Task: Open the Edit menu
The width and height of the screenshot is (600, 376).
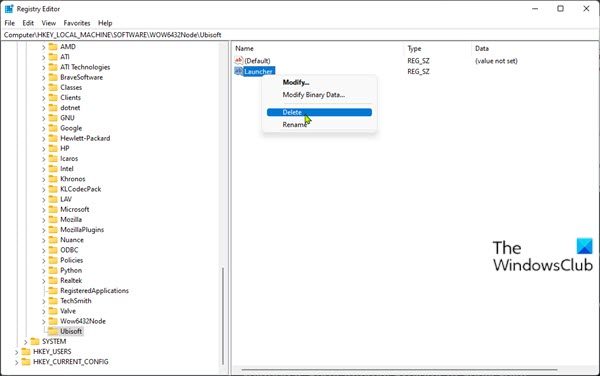Action: tap(28, 23)
